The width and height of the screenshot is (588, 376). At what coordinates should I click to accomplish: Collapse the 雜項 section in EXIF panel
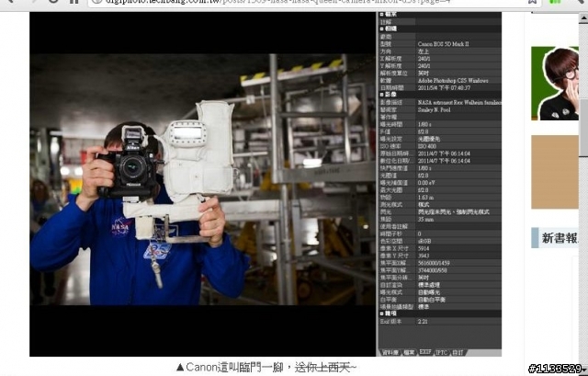(381, 313)
